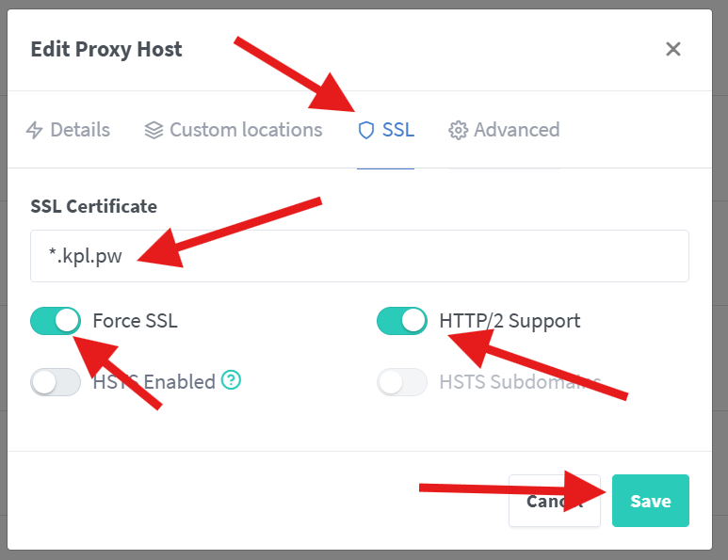
Task: Turn off the HTTP/2 Support switch
Action: 402,321
